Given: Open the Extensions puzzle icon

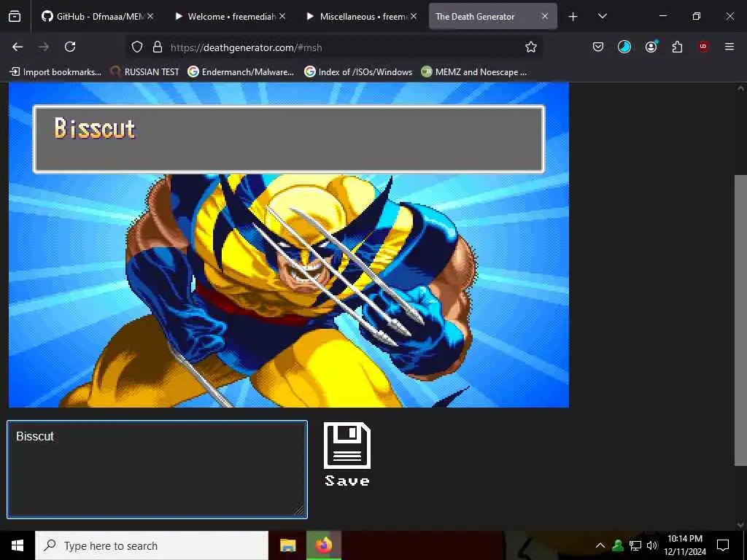Looking at the screenshot, I should [x=677, y=47].
